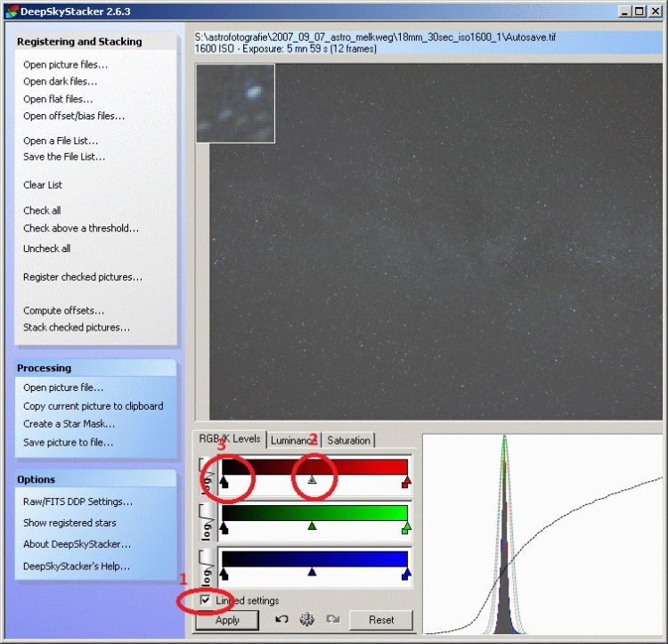
Task: Toggle the log curve icon for the green channel
Action: coord(207,522)
